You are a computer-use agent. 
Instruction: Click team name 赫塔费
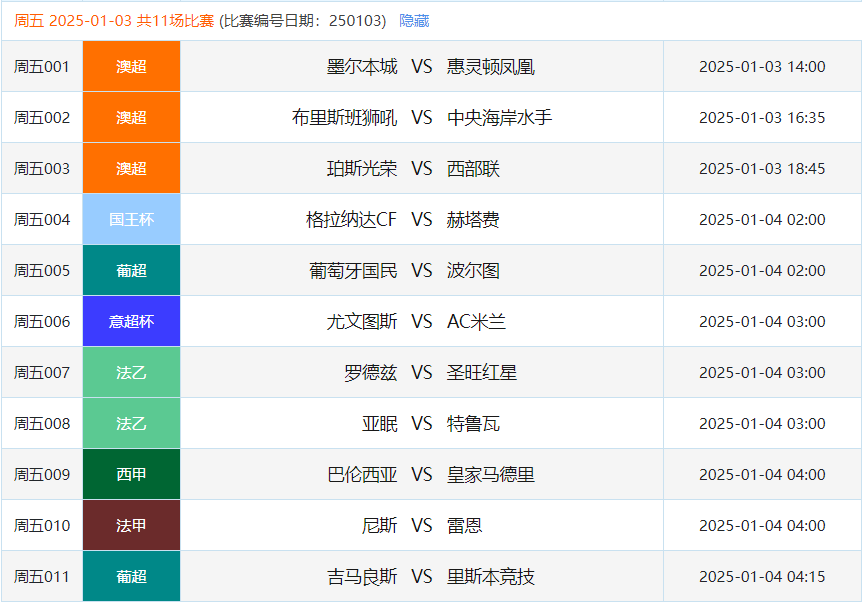(x=473, y=220)
